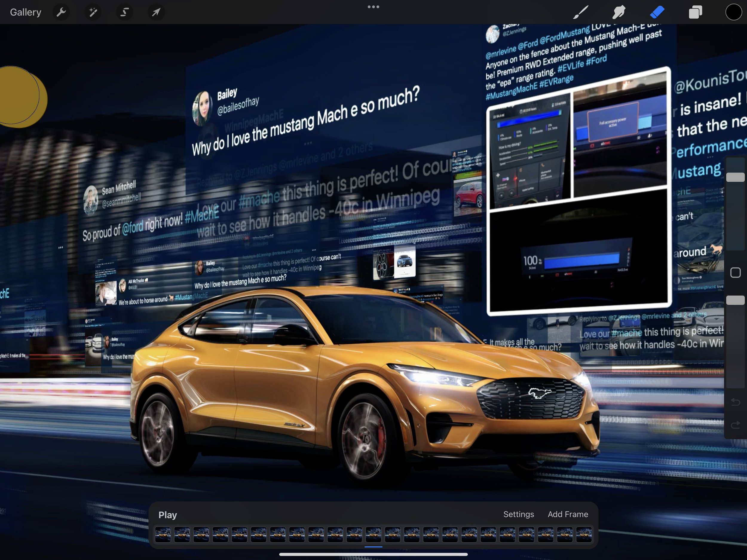The height and width of the screenshot is (560, 747).
Task: Undo the last action with sidebar arrow
Action: coord(735,402)
